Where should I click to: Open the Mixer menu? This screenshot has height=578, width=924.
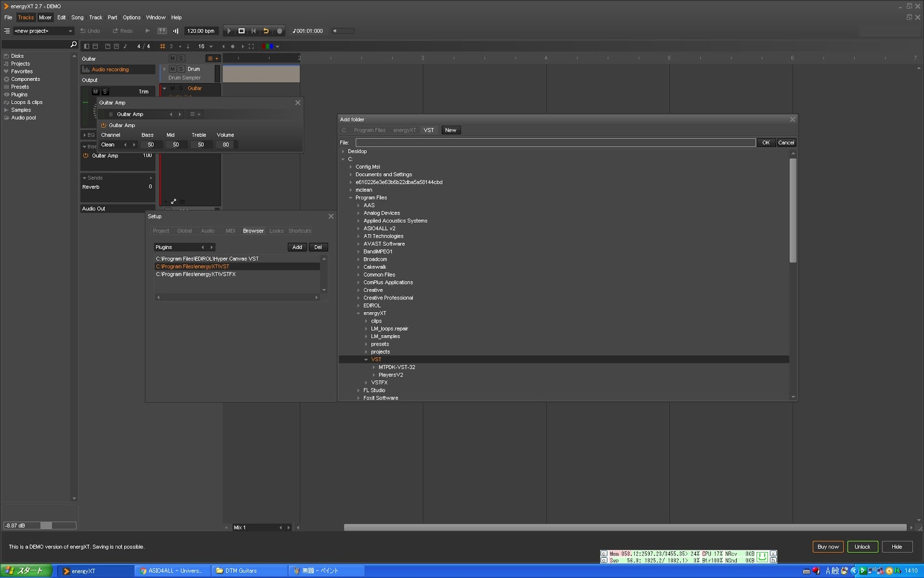pyautogui.click(x=45, y=17)
